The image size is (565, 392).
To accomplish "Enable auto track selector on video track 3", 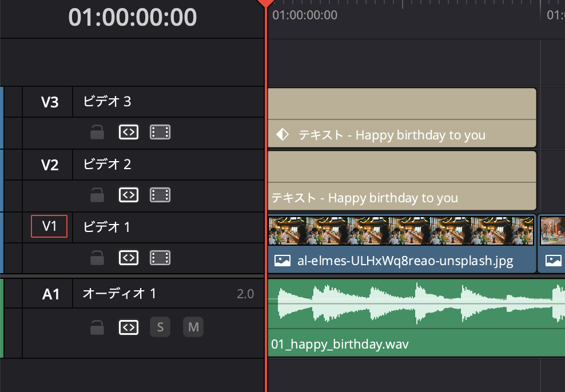I will point(128,132).
